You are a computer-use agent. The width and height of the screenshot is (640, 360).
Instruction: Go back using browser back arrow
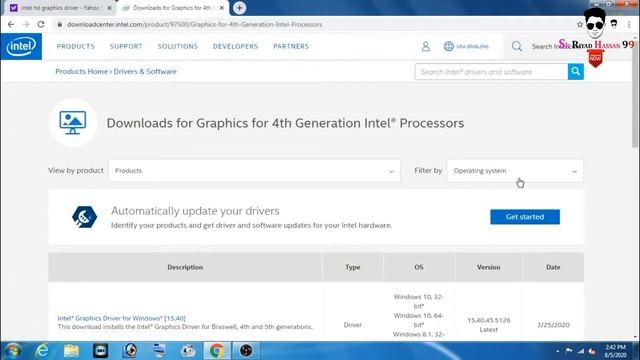pyautogui.click(x=11, y=24)
